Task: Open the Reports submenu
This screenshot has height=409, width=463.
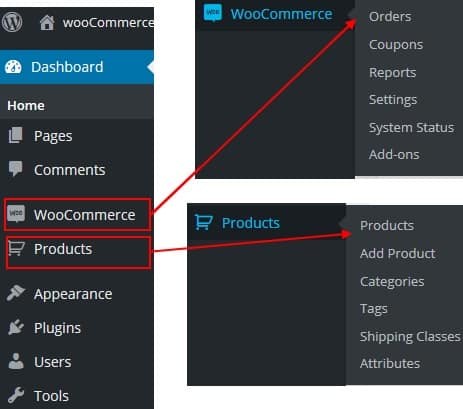Action: click(x=392, y=72)
